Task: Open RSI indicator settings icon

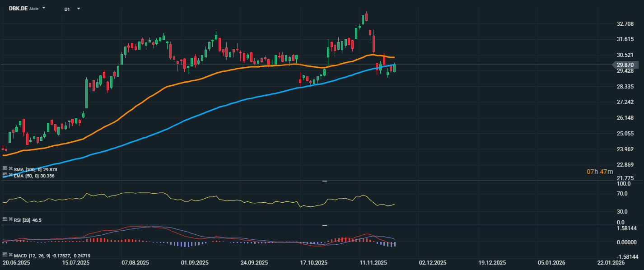Action: pos(5,219)
